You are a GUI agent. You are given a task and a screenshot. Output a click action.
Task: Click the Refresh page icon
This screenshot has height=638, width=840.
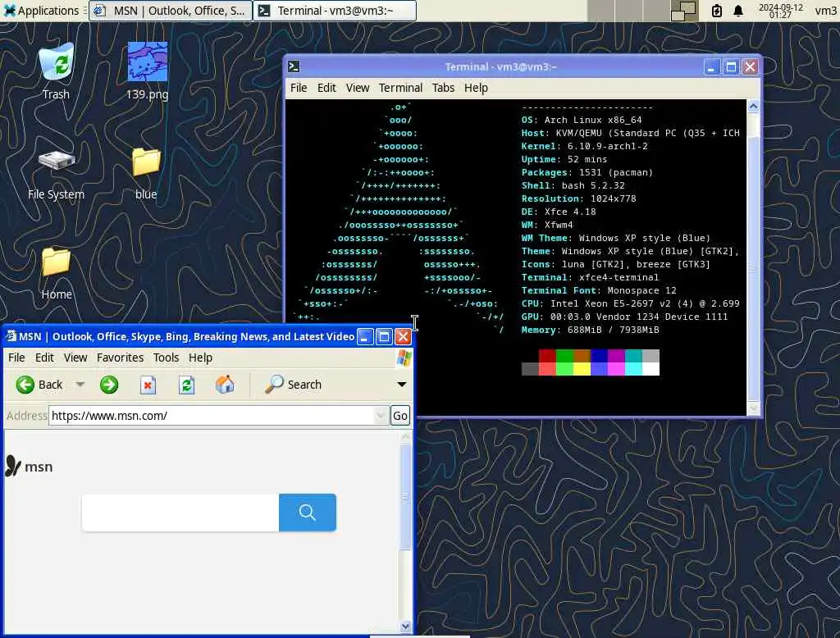point(186,385)
